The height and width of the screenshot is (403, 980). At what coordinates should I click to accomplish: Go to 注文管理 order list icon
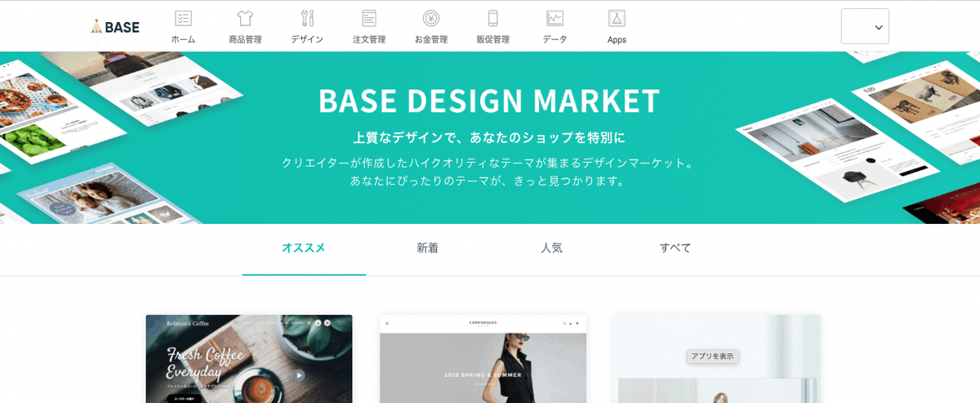point(369,18)
